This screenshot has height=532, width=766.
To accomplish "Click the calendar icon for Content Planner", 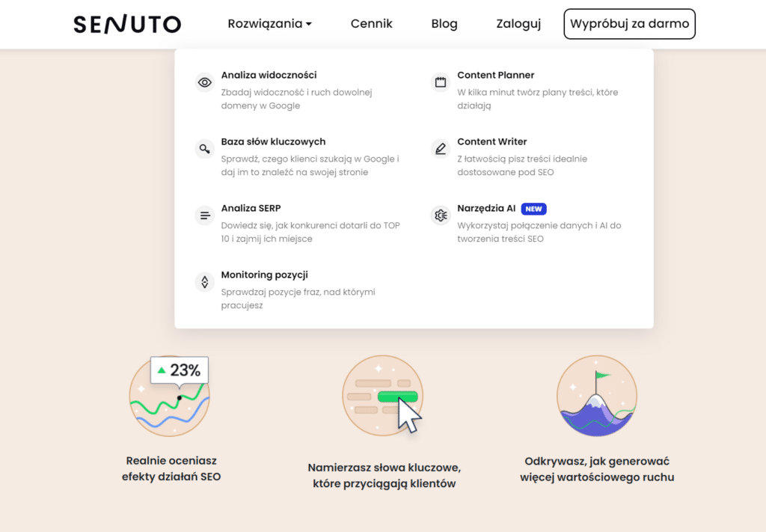I will click(441, 82).
